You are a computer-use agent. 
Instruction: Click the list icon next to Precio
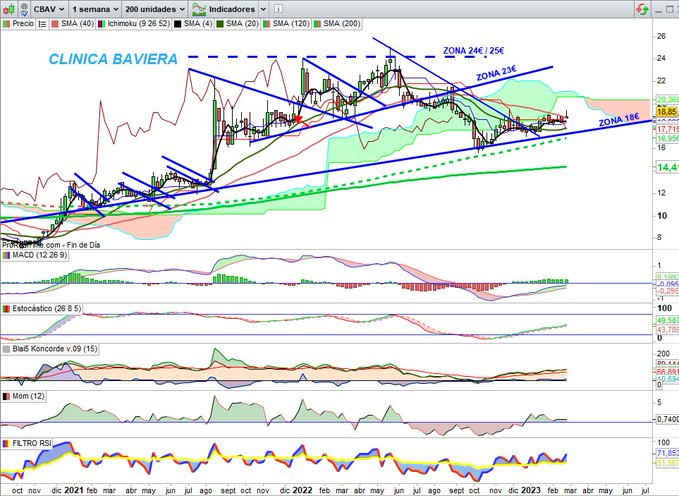[42, 24]
